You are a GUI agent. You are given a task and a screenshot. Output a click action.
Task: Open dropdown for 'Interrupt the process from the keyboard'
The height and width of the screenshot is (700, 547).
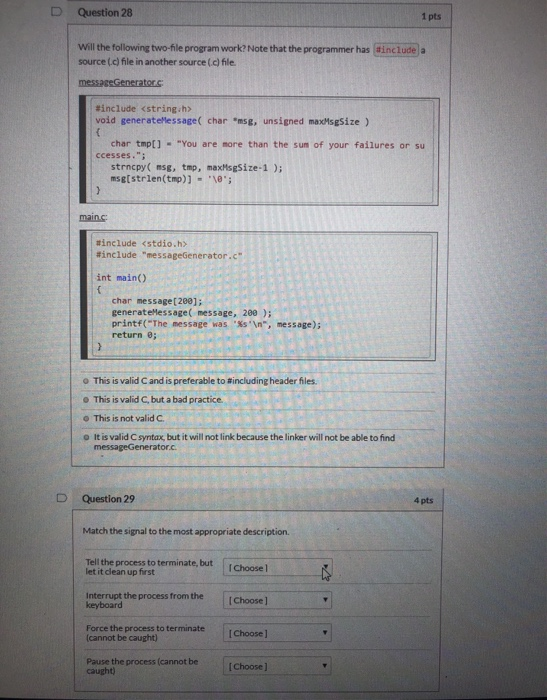coord(277,600)
